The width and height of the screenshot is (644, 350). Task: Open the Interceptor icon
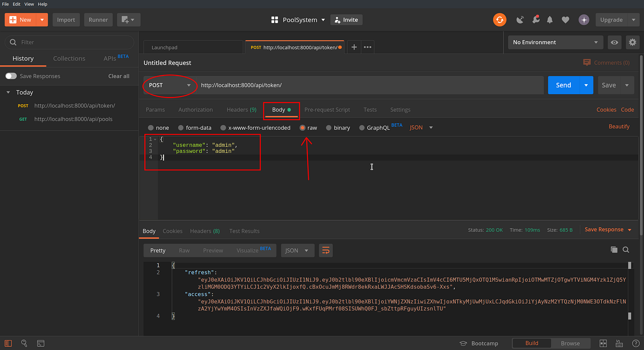tap(535, 20)
